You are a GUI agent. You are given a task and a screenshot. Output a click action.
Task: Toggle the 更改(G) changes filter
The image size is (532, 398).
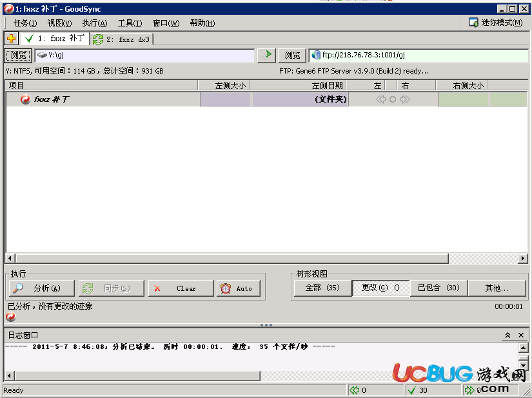click(x=380, y=288)
